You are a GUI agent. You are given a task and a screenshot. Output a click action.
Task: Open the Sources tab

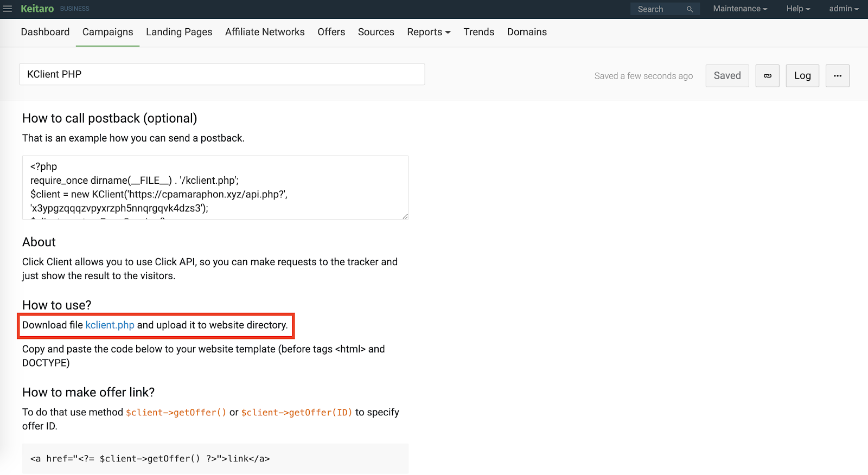pos(376,32)
